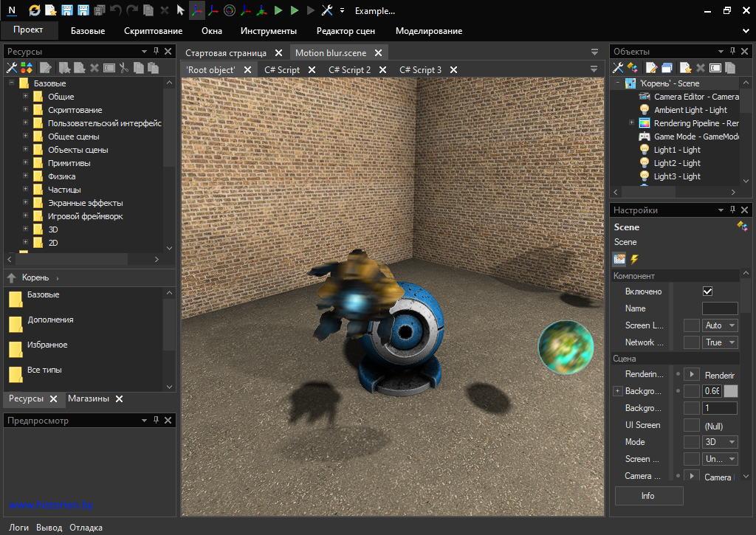
Task: Click the gray Background color swatch
Action: 730,391
